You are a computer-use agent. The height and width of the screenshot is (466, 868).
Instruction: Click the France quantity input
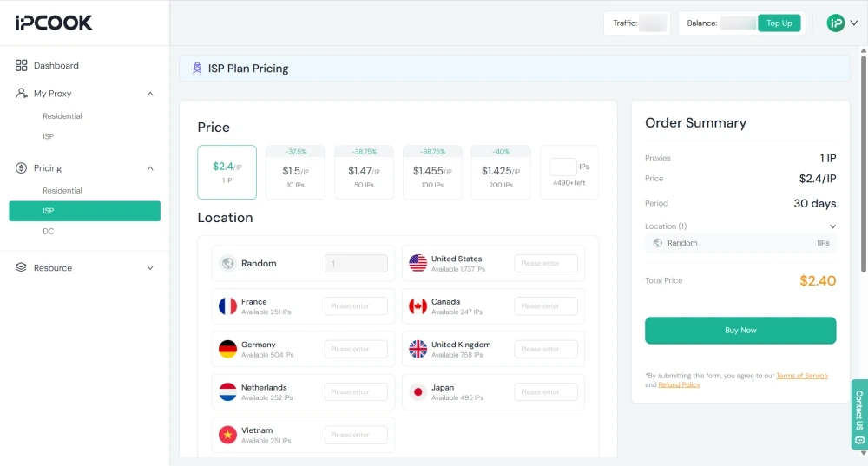coord(356,306)
